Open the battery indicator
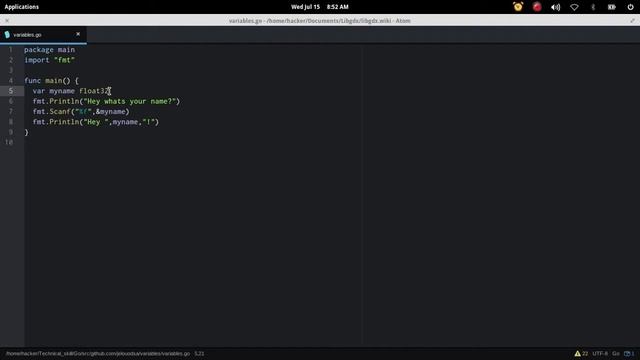Viewport: 640px width, 360px height. tap(611, 7)
